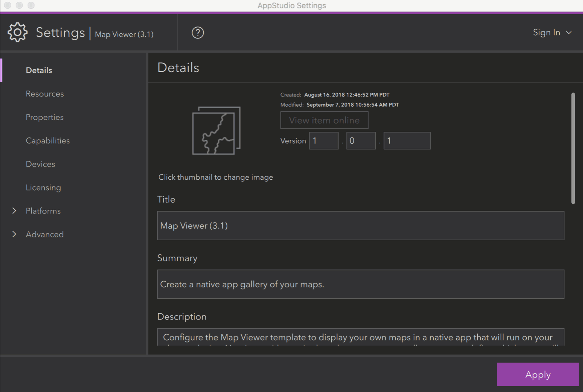Expand the Advanced section chevron

(x=14, y=234)
